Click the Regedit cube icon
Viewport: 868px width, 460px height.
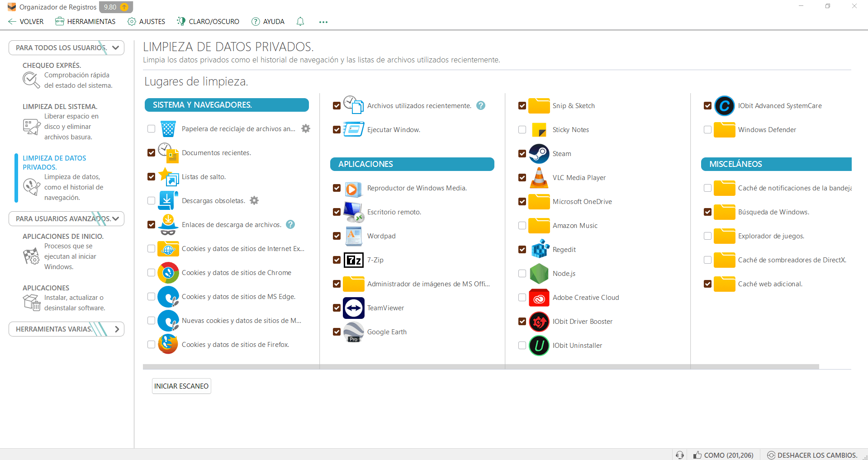tap(539, 249)
